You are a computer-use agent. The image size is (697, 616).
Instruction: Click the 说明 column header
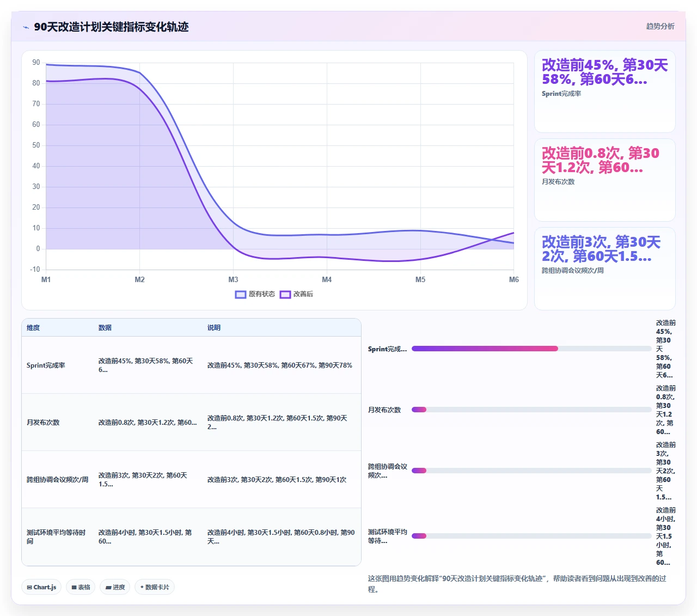[x=214, y=328]
